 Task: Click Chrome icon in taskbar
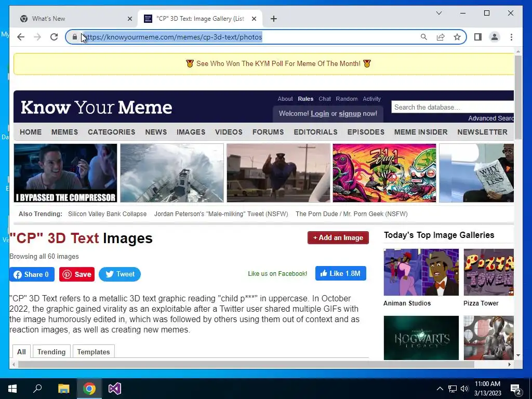click(x=89, y=389)
